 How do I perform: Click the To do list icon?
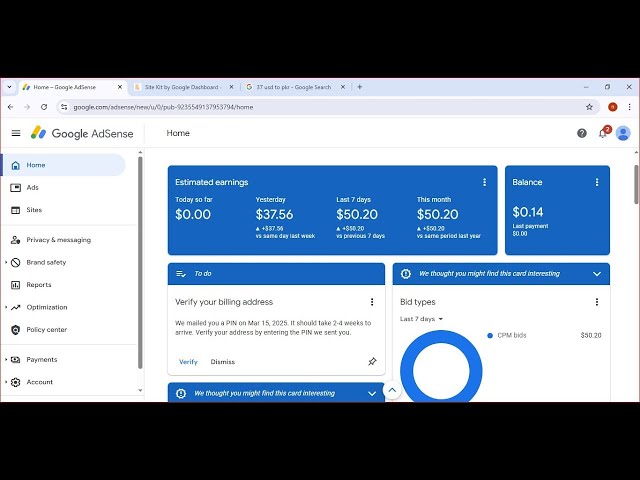181,274
